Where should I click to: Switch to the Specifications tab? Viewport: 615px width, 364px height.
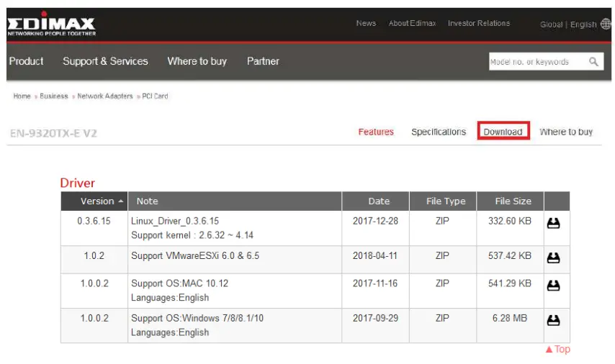[439, 132]
